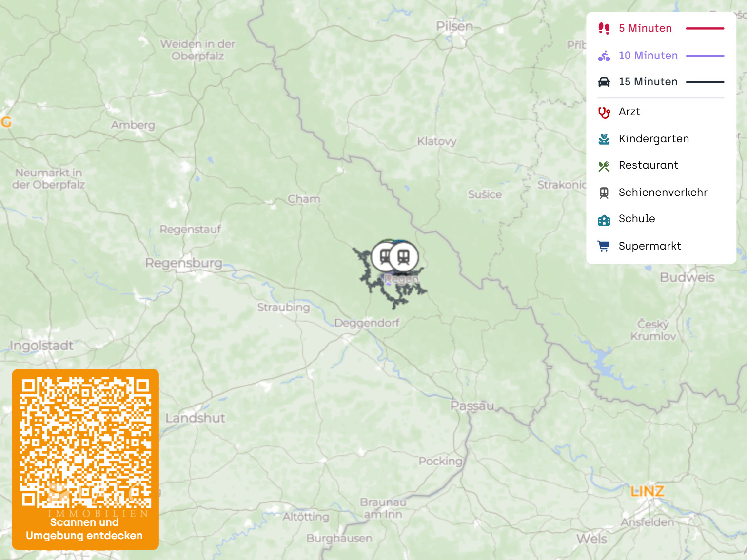The width and height of the screenshot is (747, 560).
Task: Click the train Schienenverkehr legend icon
Action: pos(604,193)
